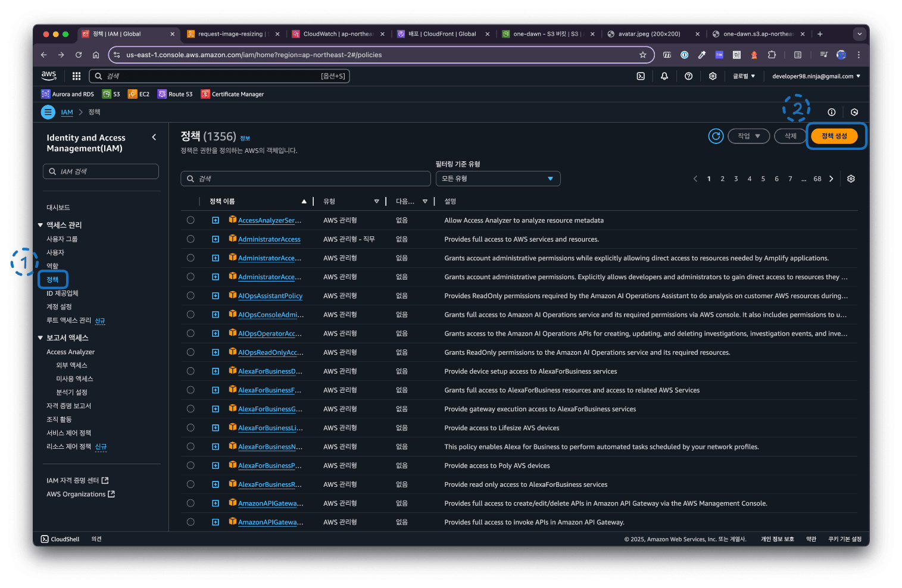Click the IAM breadcrumb link

67,112
